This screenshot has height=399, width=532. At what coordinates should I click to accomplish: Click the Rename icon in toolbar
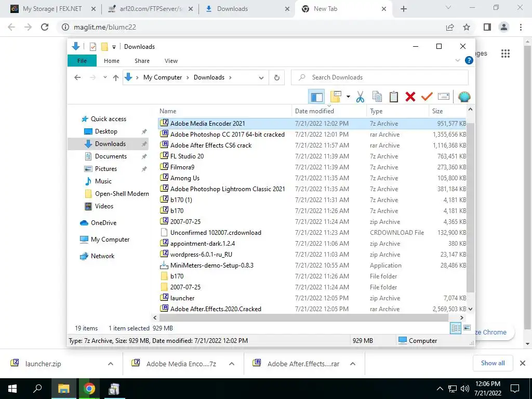(x=444, y=97)
